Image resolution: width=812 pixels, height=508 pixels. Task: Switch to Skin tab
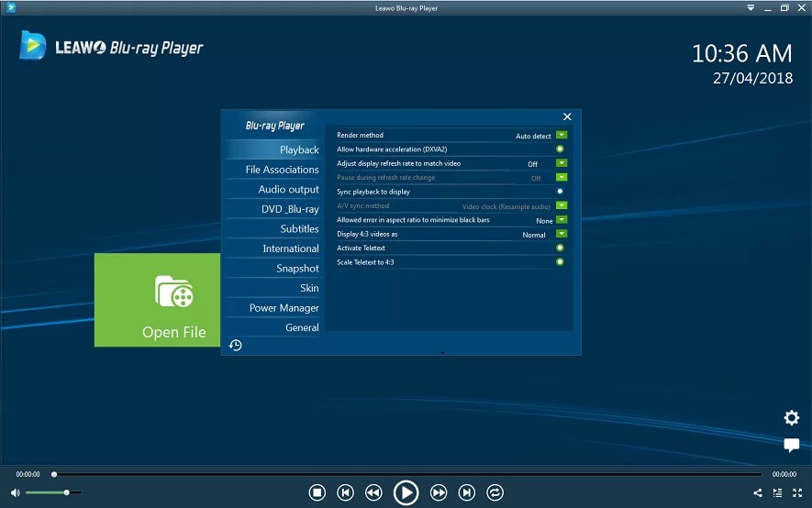click(274, 288)
